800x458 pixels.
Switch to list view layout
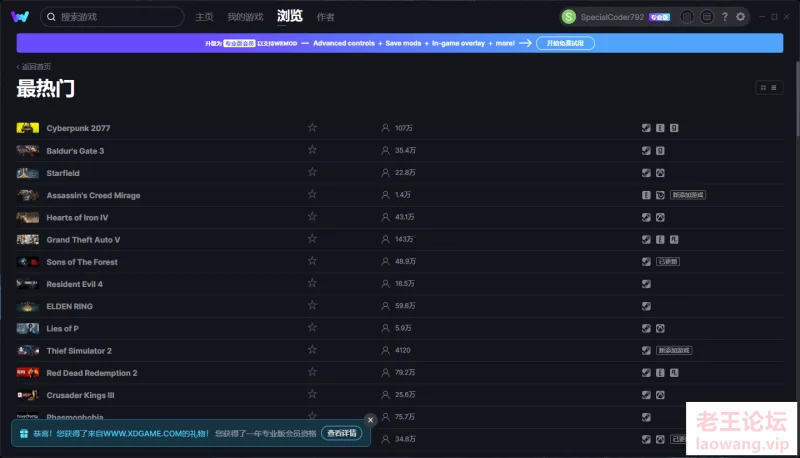point(774,88)
